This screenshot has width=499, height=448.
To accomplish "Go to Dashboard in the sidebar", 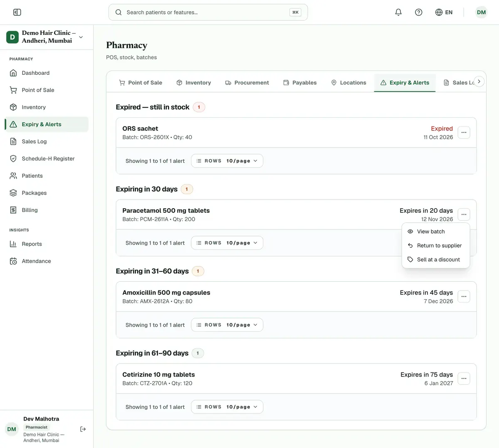I will click(x=47, y=73).
